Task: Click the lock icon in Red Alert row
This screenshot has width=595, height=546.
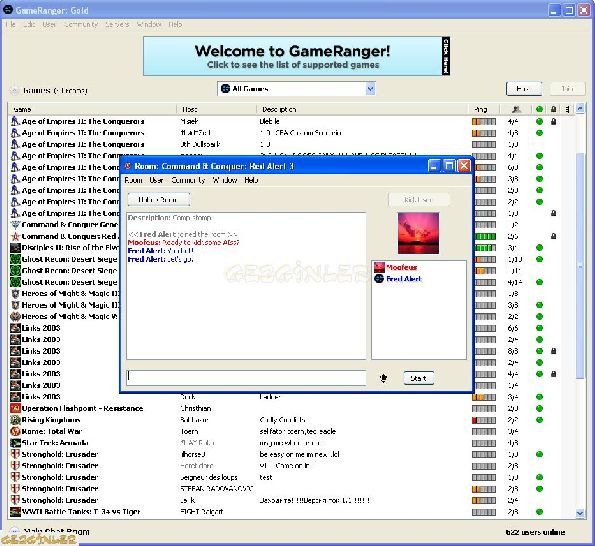Action: 554,236
